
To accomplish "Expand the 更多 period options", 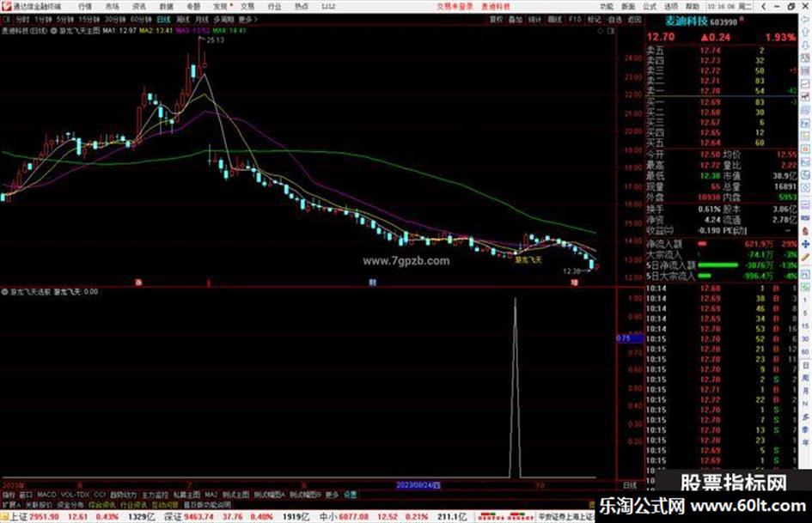I will pos(247,19).
